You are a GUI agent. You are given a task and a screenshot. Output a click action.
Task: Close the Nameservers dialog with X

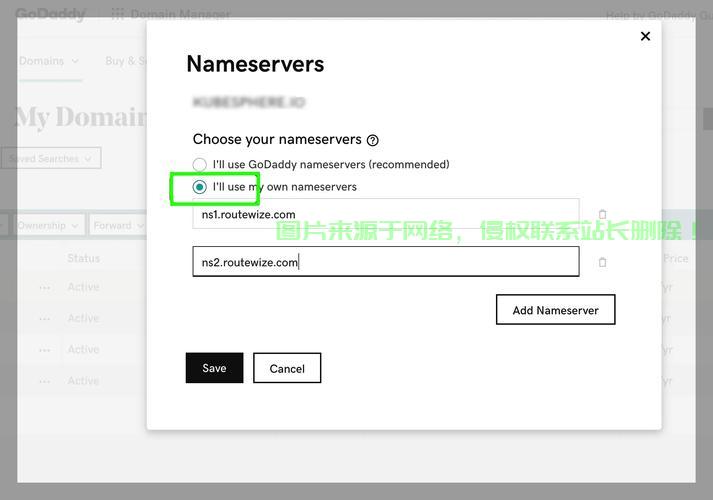645,36
